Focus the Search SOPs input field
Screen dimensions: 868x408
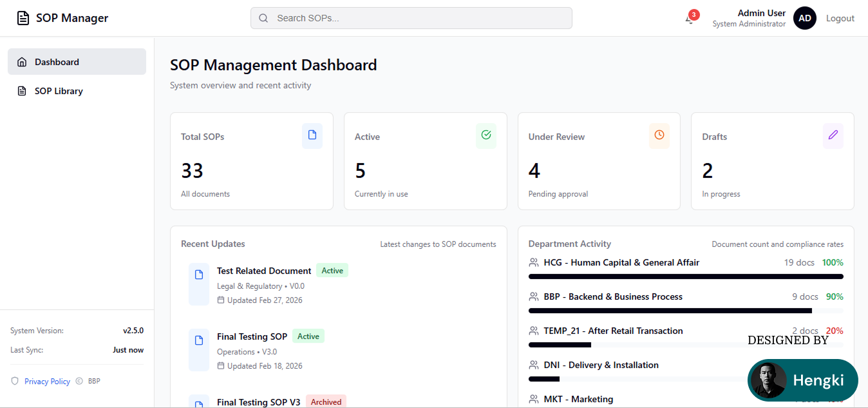pos(411,18)
